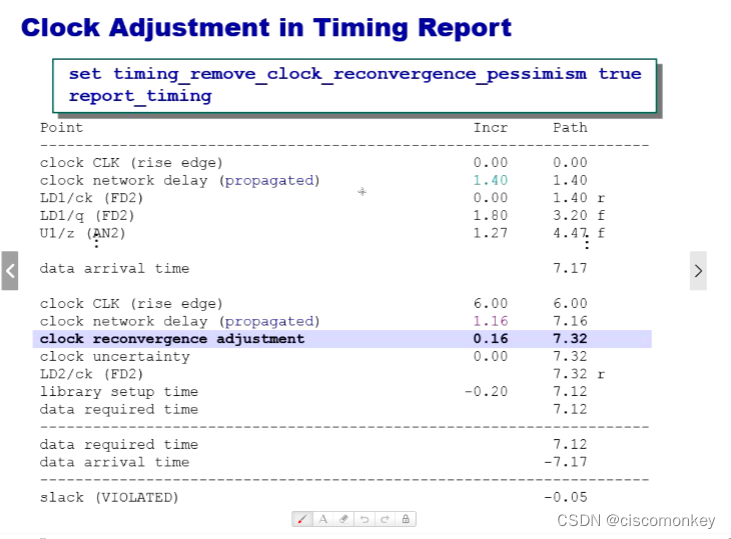This screenshot has width=731, height=539.
Task: Select the "LD1/ck (FD2)" row label
Action: 91,198
